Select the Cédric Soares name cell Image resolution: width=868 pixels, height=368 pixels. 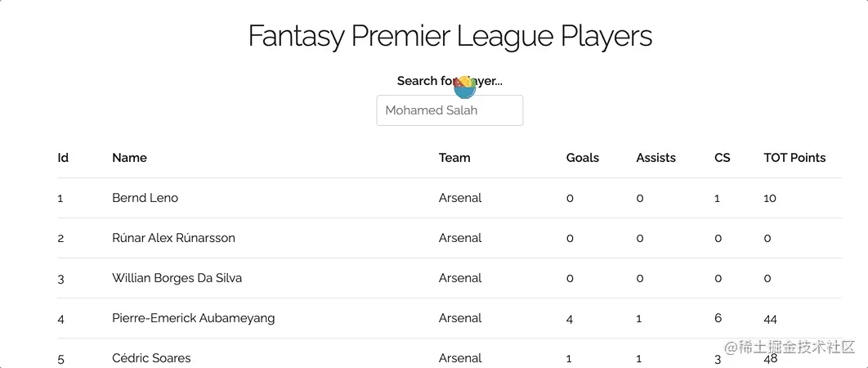point(151,358)
